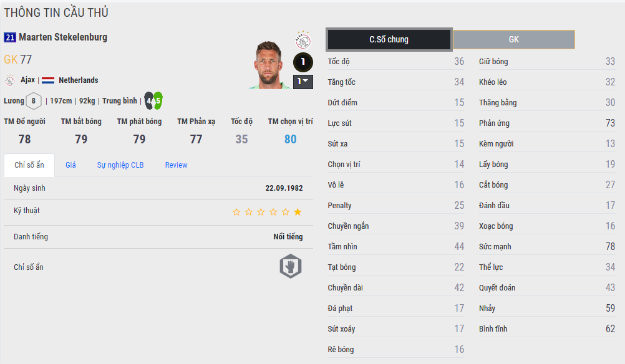Screen dimensions: 625x364
Task: Click the goalkeeper glove hidden trait icon
Action: tap(290, 267)
